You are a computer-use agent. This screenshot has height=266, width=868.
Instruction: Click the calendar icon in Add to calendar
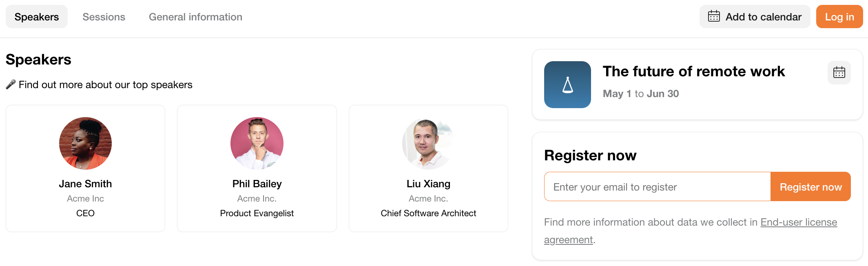tap(714, 16)
